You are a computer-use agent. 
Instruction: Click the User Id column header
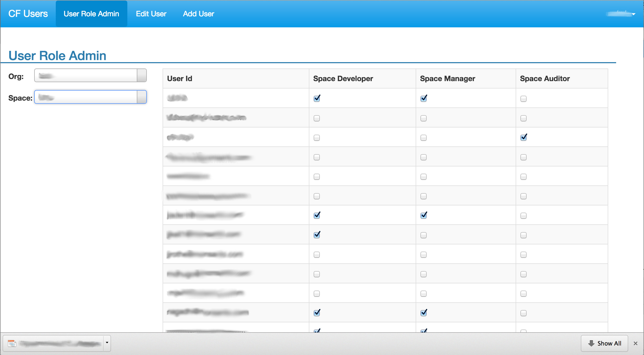pyautogui.click(x=180, y=78)
